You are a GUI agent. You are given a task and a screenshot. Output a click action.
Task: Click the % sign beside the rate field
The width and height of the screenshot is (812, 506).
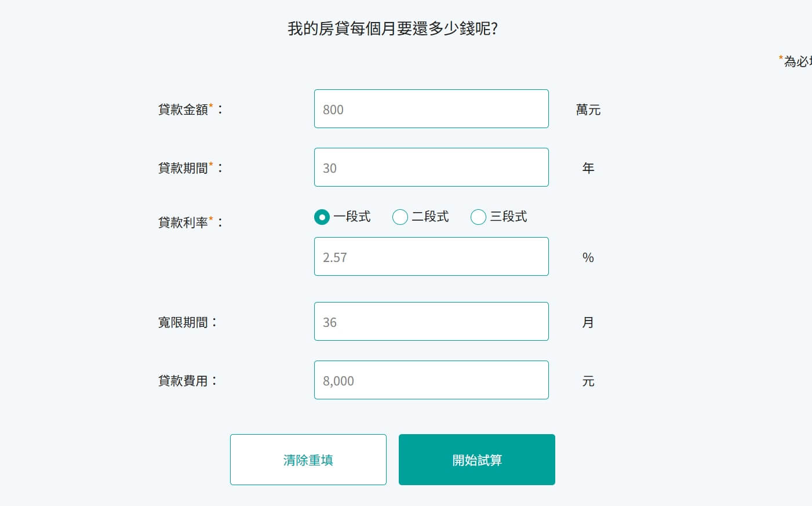(x=587, y=259)
